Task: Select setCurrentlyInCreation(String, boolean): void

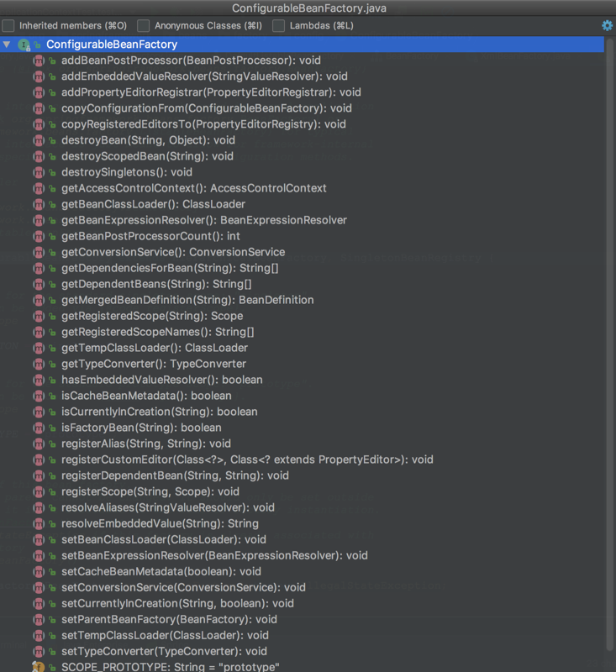Action: [x=177, y=603]
